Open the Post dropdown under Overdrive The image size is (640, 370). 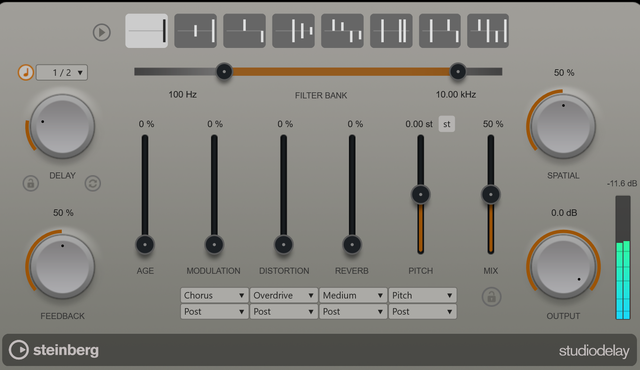pyautogui.click(x=284, y=312)
